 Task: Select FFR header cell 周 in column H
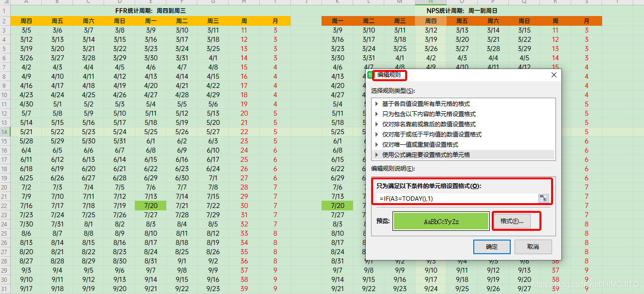pyautogui.click(x=244, y=21)
